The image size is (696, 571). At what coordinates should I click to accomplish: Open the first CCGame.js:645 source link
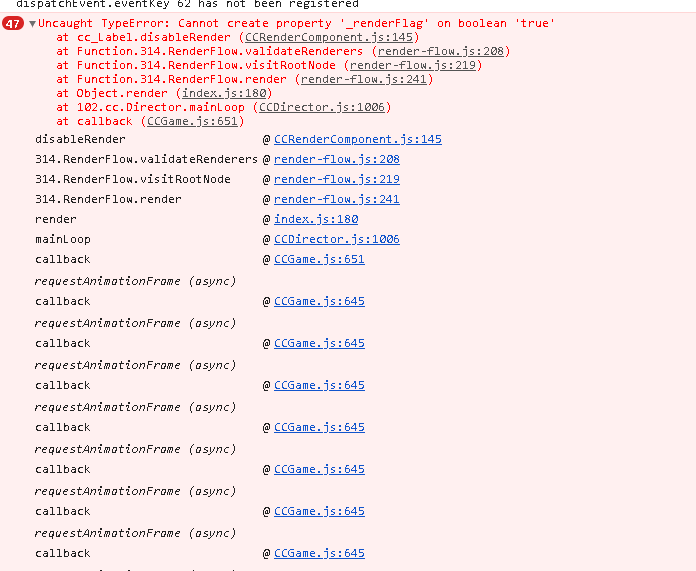coord(319,301)
